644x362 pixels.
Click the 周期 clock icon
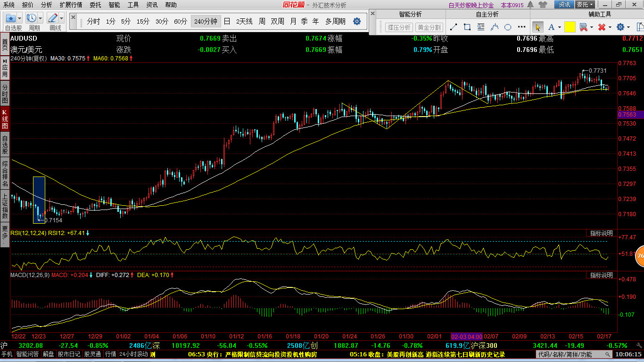pyautogui.click(x=32, y=18)
